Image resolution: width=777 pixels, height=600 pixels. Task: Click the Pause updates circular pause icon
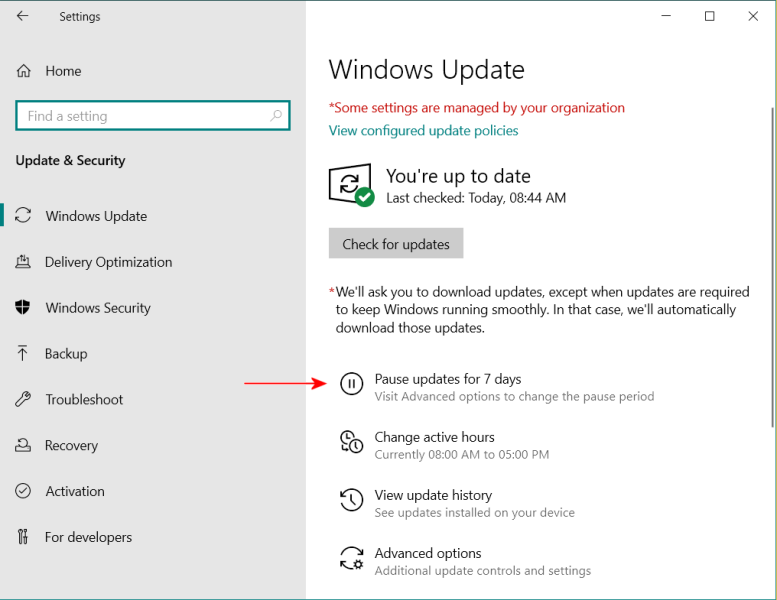tap(351, 384)
